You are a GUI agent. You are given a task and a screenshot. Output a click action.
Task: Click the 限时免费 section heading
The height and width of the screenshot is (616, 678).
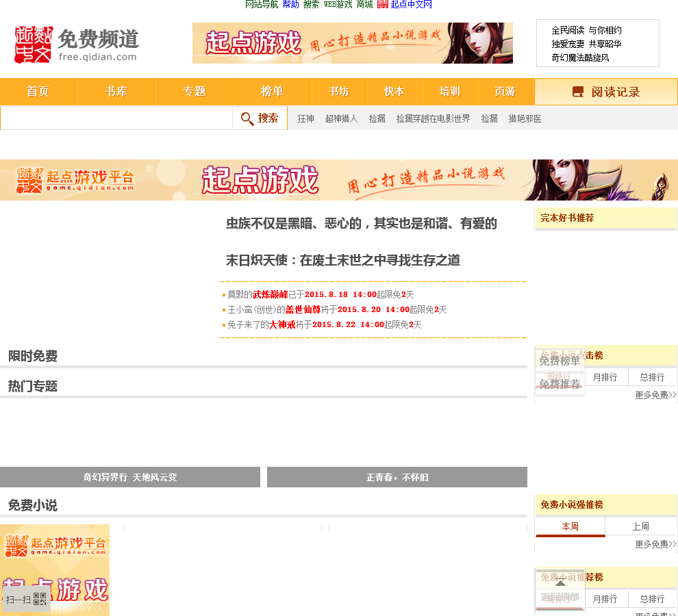(33, 356)
